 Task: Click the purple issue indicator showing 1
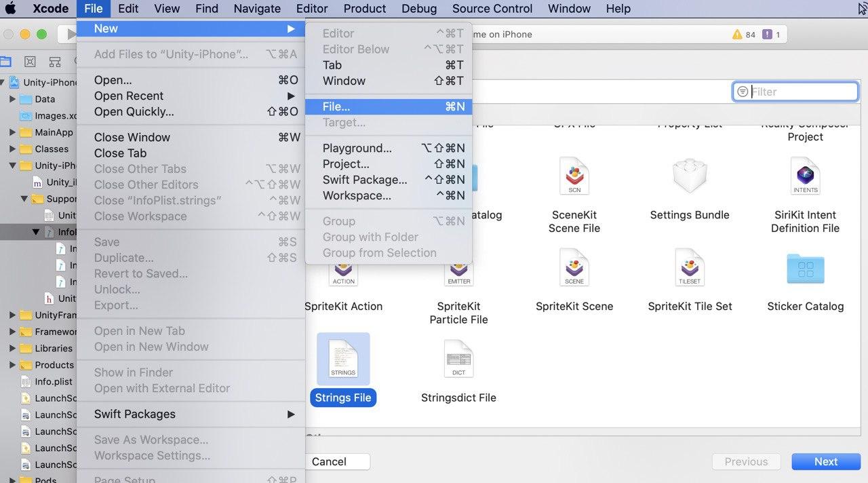[x=771, y=35]
